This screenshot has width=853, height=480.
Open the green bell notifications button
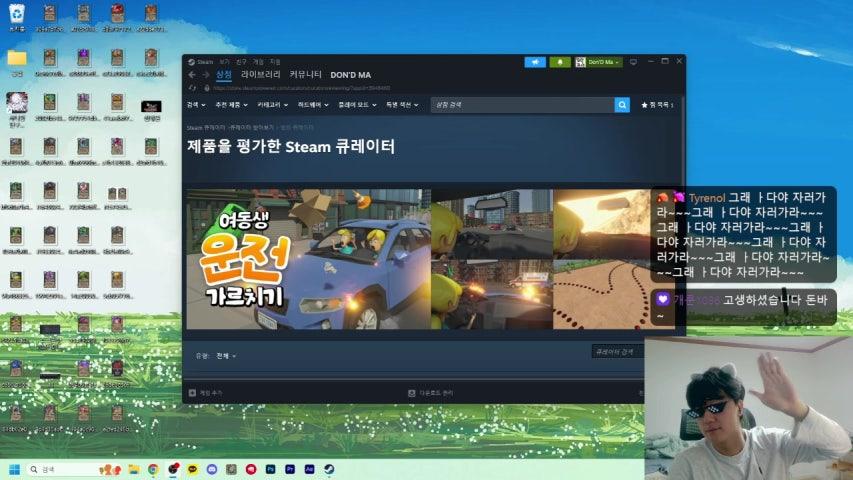click(x=560, y=62)
